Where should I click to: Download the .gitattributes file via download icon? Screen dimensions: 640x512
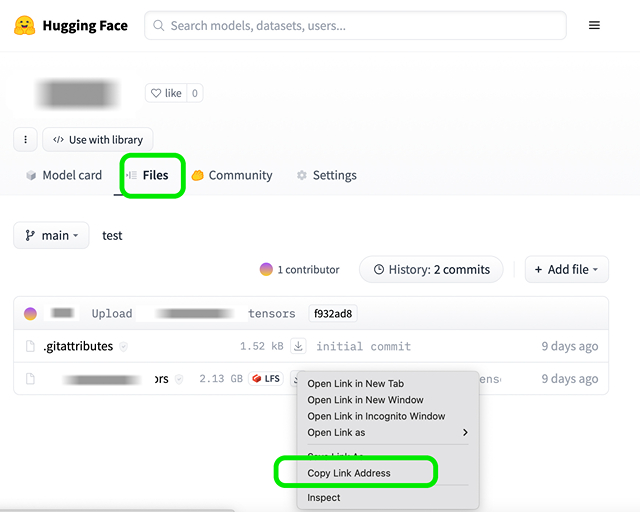click(298, 347)
